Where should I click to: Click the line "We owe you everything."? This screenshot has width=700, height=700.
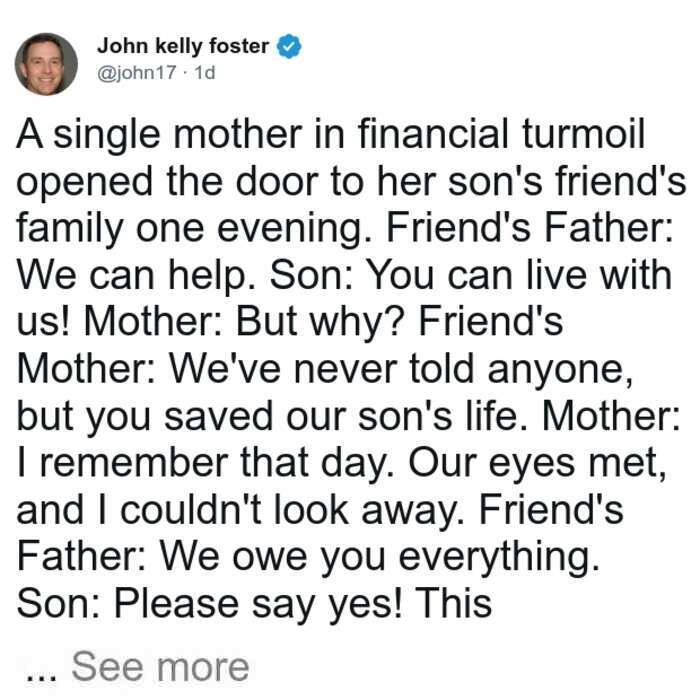[x=379, y=557]
